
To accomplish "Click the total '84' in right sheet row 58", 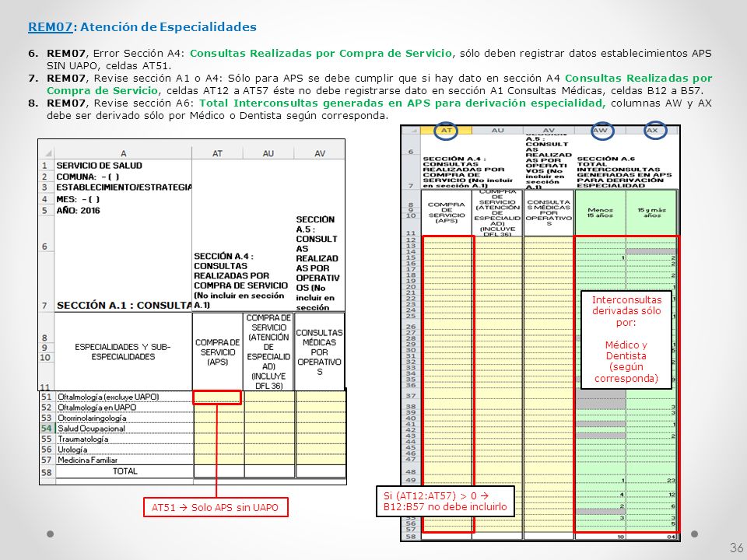I will click(671, 537).
